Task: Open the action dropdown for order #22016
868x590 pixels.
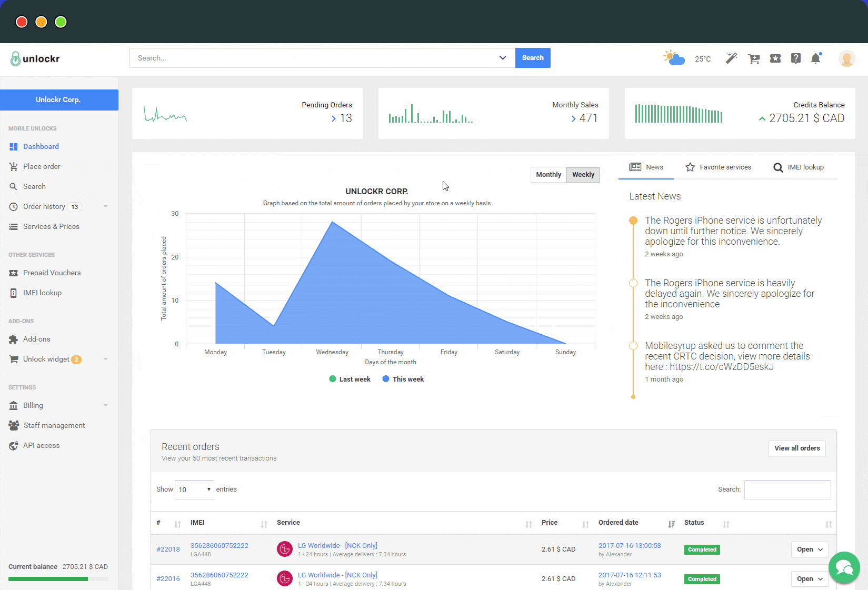Action: pos(810,579)
